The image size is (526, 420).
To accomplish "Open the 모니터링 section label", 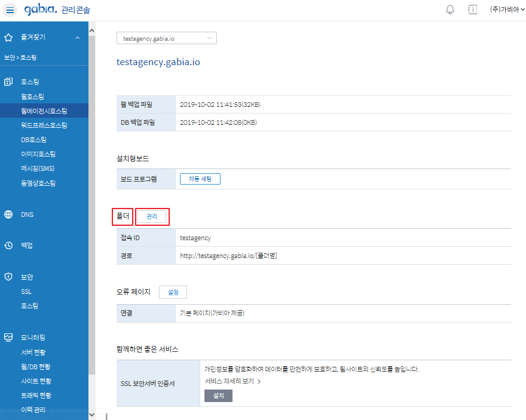I will tap(33, 337).
